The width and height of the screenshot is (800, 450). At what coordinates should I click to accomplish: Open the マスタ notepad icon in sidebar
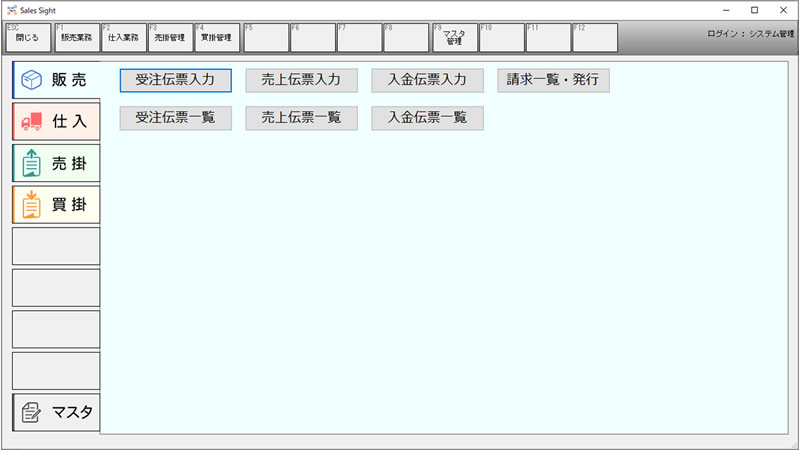(x=31, y=411)
